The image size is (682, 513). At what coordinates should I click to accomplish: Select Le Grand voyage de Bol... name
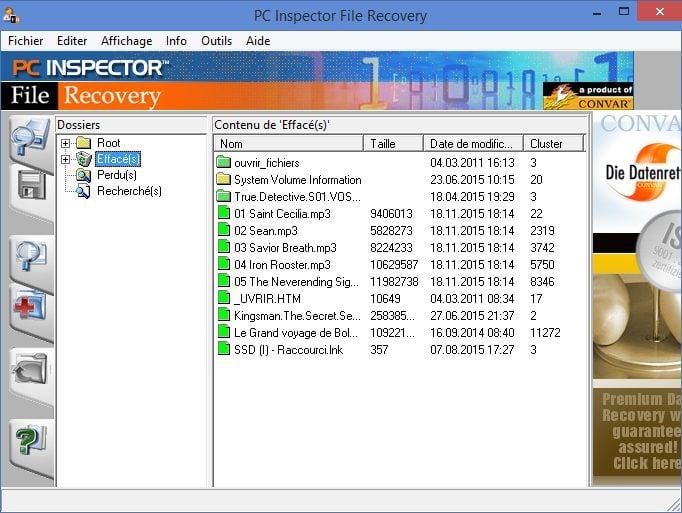point(296,333)
